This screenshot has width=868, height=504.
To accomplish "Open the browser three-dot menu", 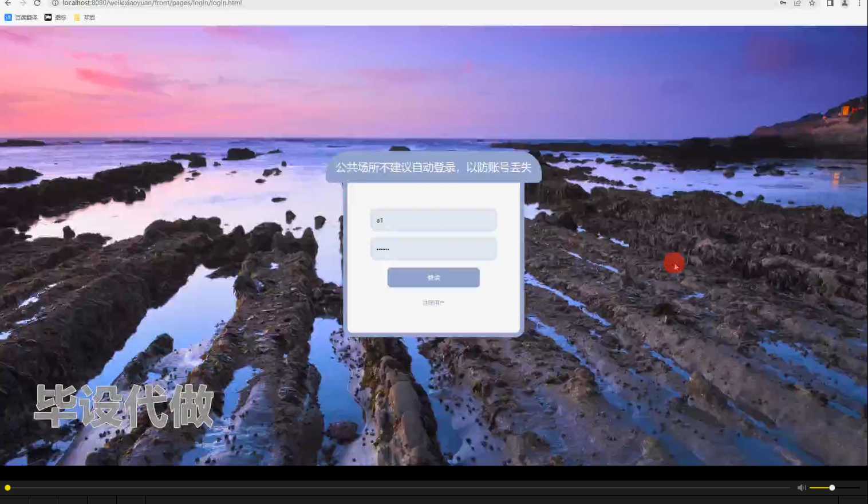I will (x=859, y=3).
